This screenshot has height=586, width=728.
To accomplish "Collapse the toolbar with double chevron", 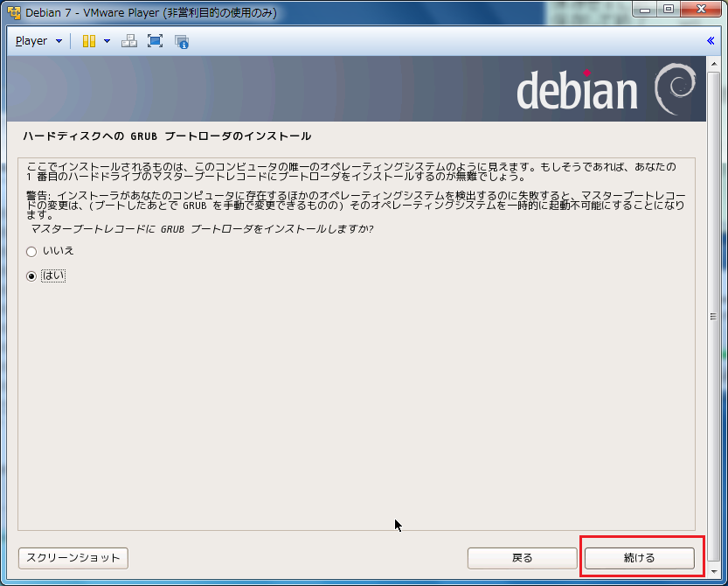I will [x=711, y=41].
